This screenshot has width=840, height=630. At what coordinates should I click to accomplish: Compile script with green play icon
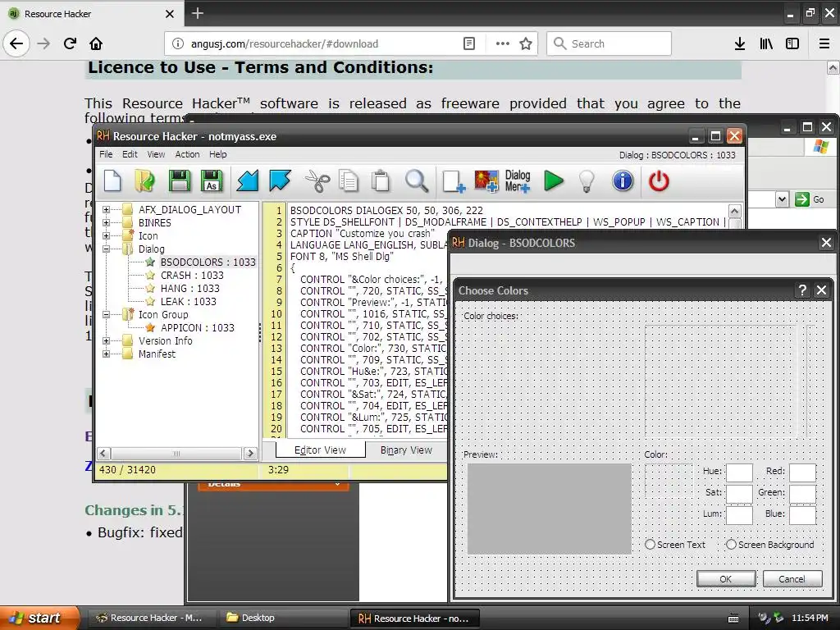[x=554, y=181]
